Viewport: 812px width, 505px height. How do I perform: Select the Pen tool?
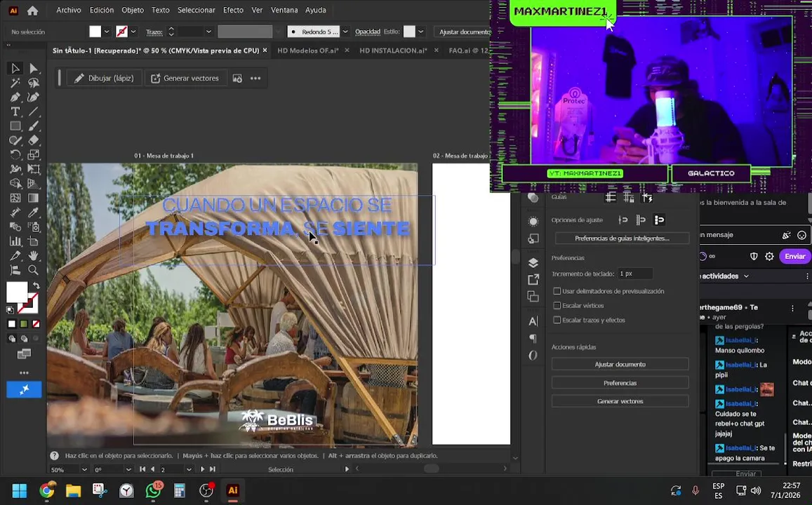point(15,97)
